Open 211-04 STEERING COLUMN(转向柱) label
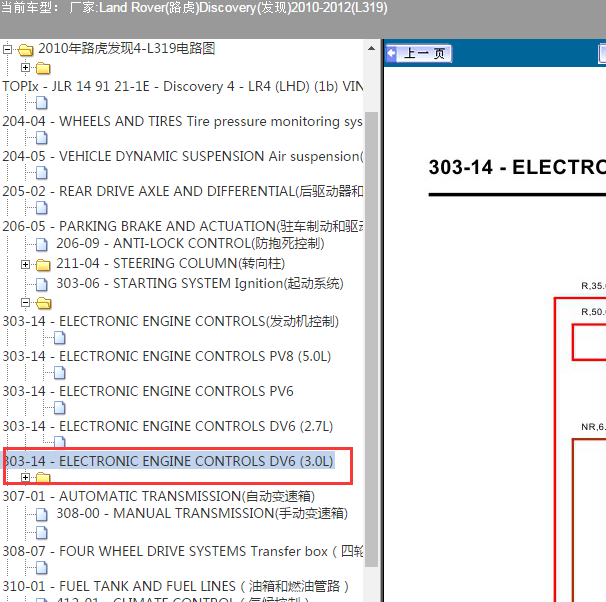 pos(170,264)
